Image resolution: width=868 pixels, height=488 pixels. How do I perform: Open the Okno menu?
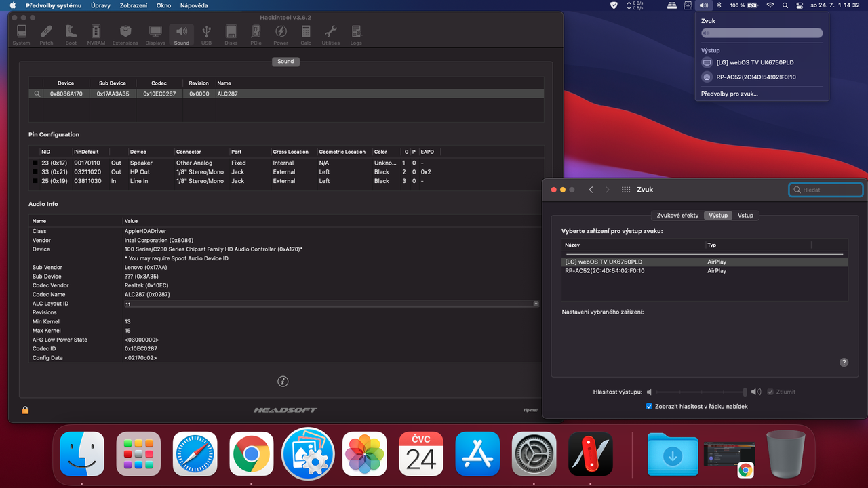[163, 5]
